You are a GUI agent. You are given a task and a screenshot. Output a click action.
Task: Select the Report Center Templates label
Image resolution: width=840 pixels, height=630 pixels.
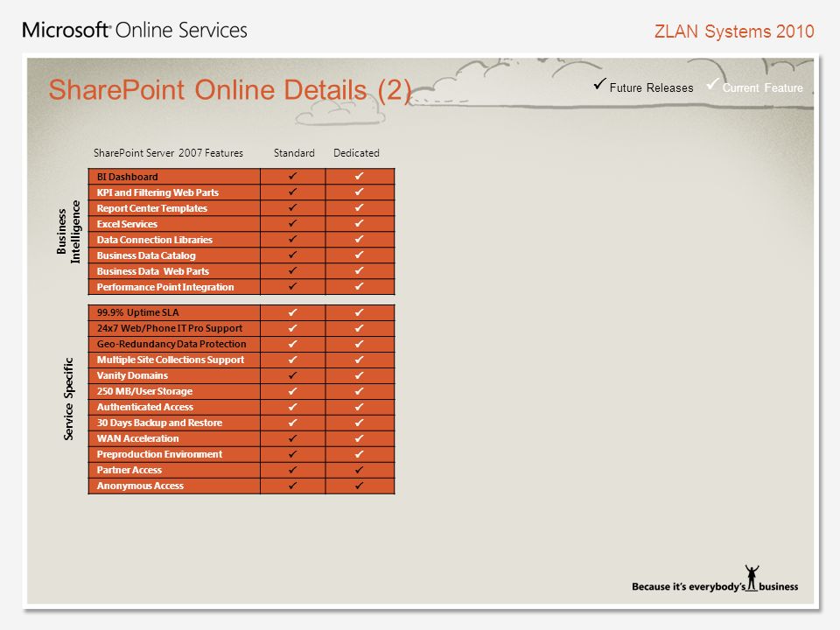tap(151, 208)
